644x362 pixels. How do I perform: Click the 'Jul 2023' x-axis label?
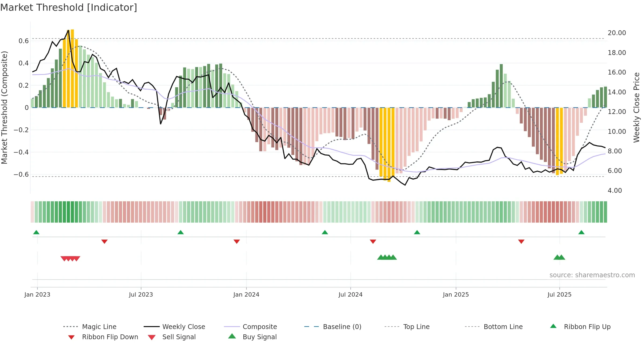pos(141,294)
